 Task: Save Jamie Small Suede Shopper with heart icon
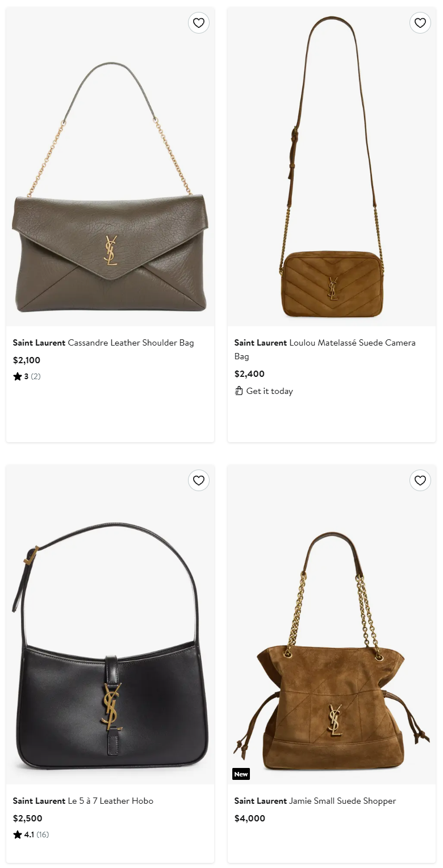(420, 480)
